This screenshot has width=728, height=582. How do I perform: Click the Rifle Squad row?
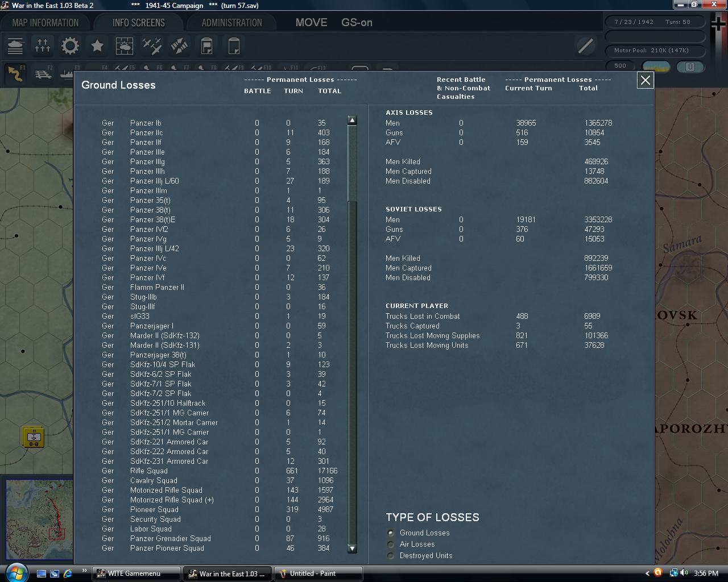(220, 471)
